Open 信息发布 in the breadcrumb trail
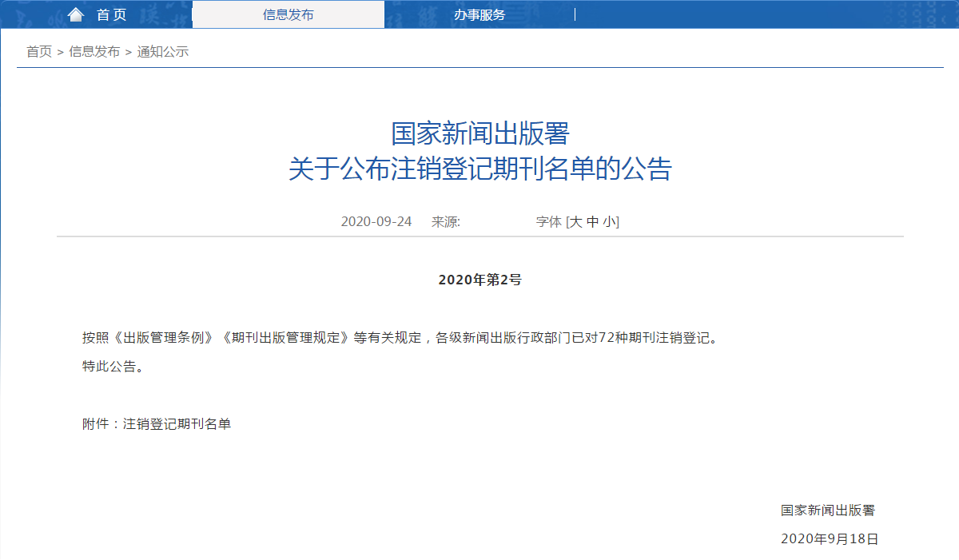Viewport: 959px width, 560px height. pos(94,52)
